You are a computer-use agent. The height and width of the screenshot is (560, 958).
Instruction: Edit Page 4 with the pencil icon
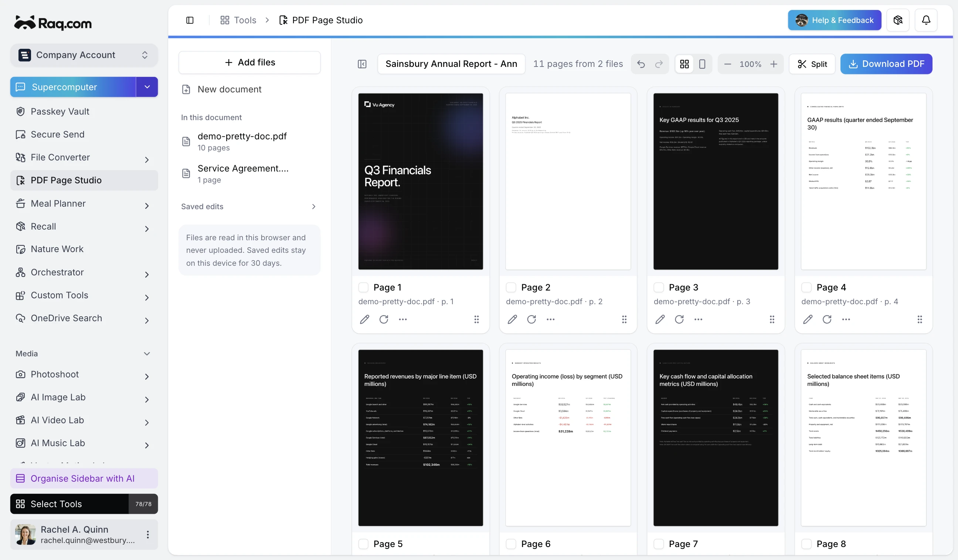(808, 319)
